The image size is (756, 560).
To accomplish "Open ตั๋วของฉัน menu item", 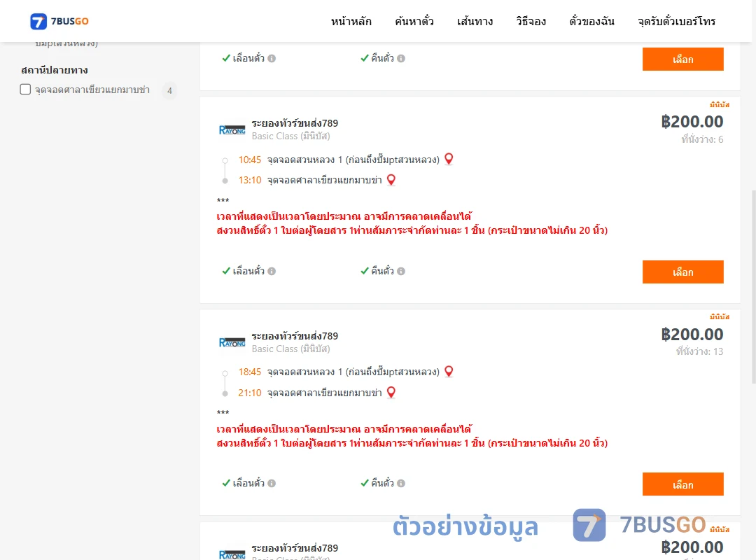I will point(591,21).
